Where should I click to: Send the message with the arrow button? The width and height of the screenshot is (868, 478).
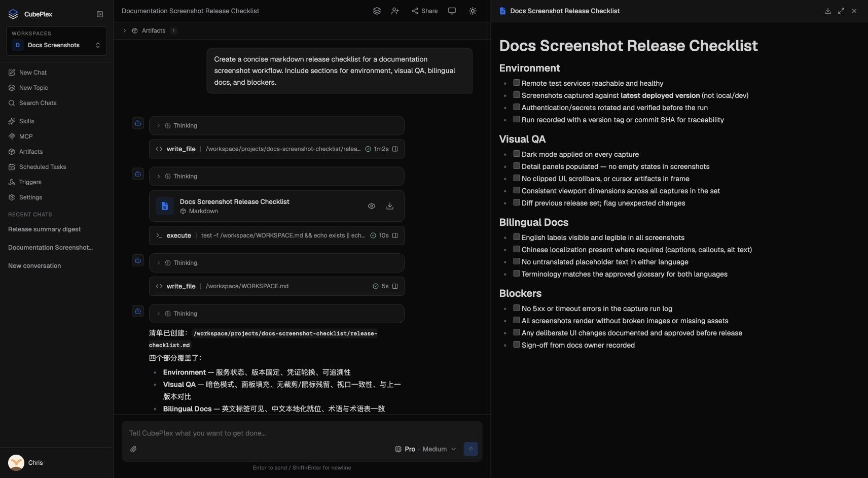click(x=471, y=449)
